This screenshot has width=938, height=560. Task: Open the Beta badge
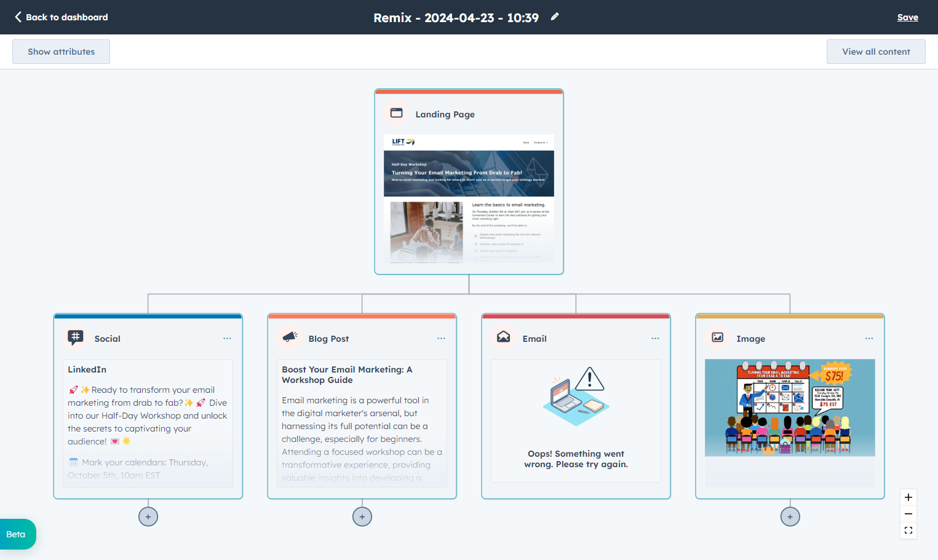pyautogui.click(x=17, y=534)
